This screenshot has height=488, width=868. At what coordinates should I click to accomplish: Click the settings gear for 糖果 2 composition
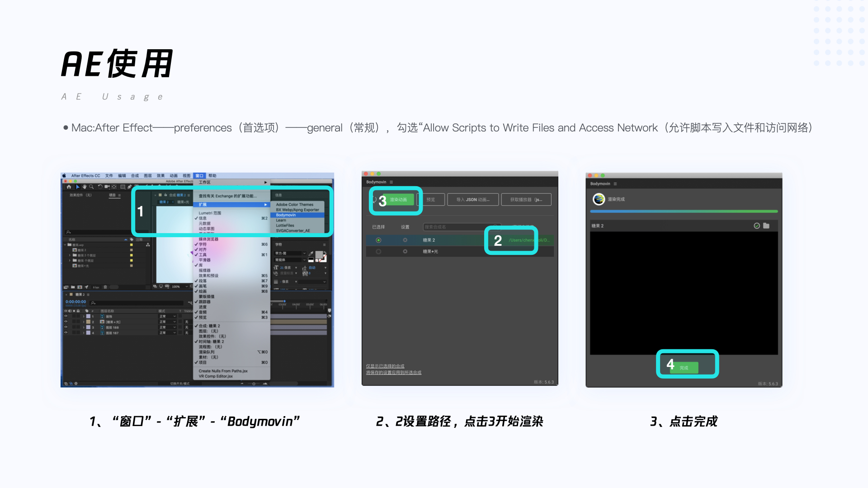click(405, 240)
